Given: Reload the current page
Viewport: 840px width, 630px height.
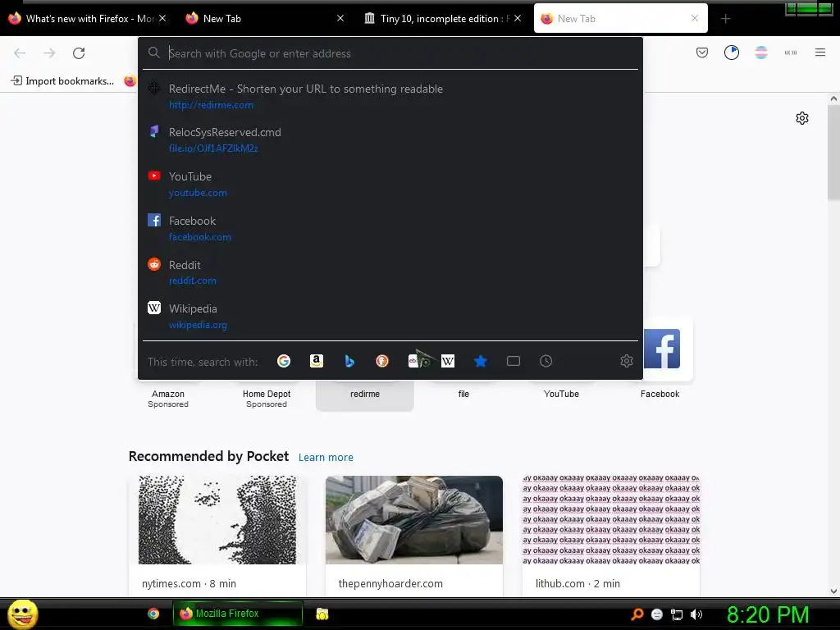Looking at the screenshot, I should 79,52.
